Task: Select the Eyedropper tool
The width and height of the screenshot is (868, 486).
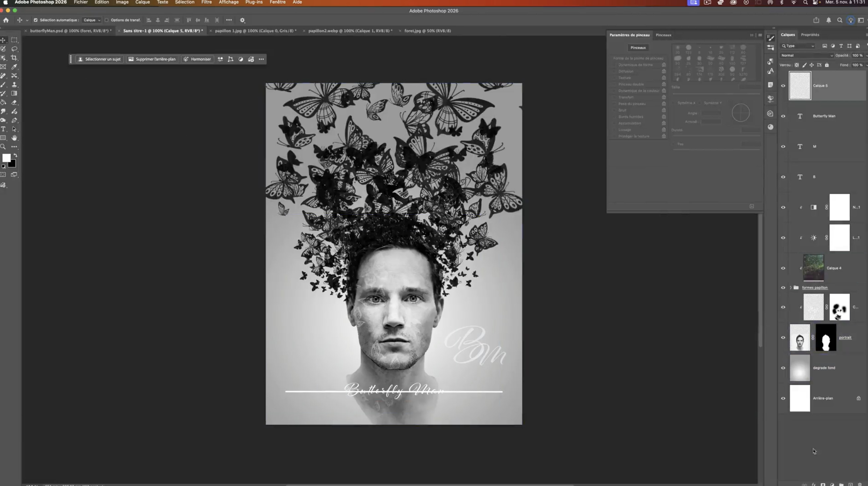Action: coord(14,67)
